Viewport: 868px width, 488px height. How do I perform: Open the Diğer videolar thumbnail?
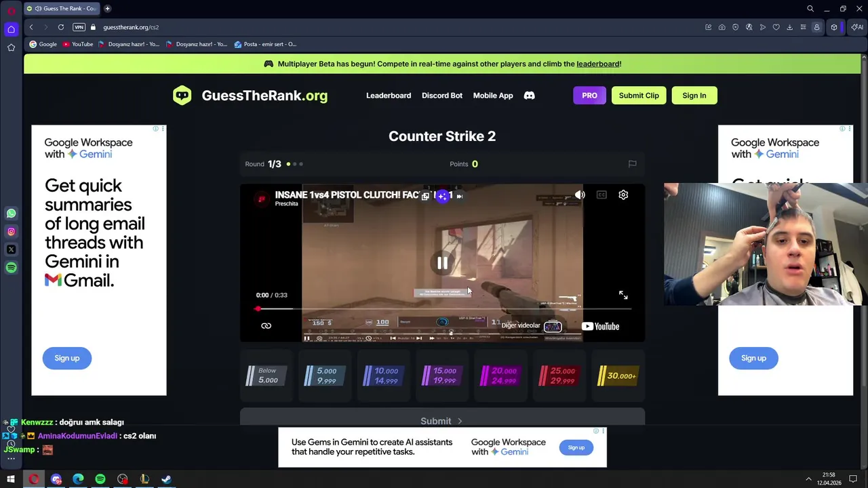[x=553, y=327]
